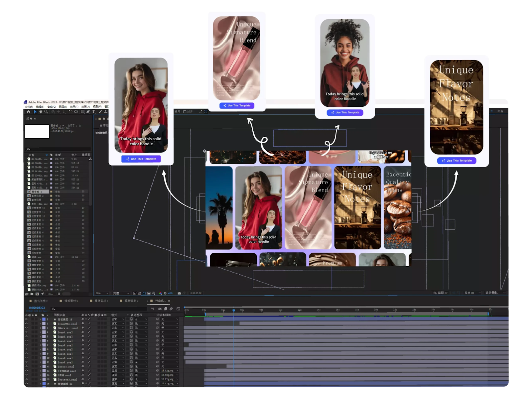Screen dimensions: 532x399
Task: Select the Clone Stamp tool
Action: pos(106,112)
